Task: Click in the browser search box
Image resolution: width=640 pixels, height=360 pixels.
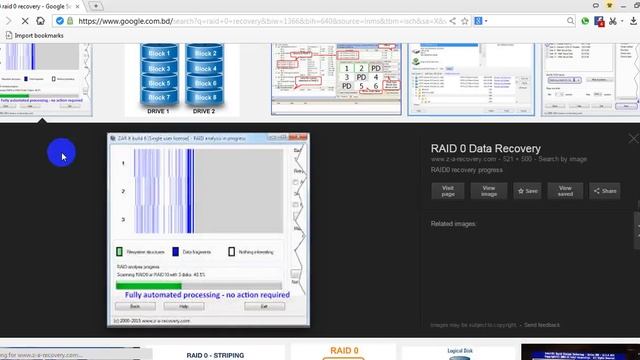Action: [527, 21]
